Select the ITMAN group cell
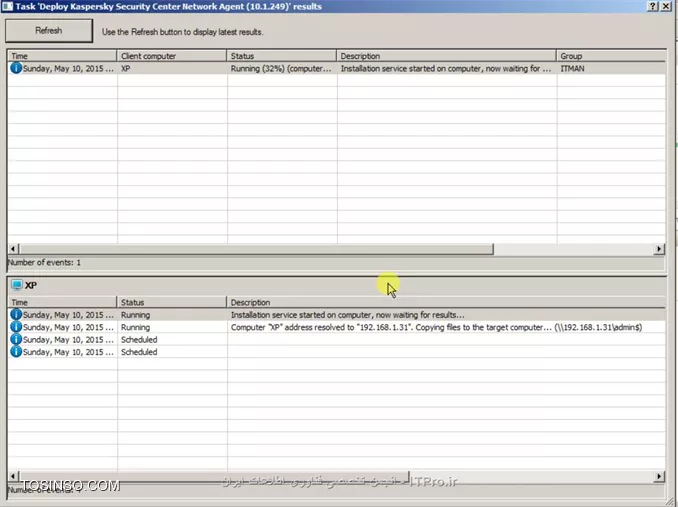678x507 pixels. [611, 68]
